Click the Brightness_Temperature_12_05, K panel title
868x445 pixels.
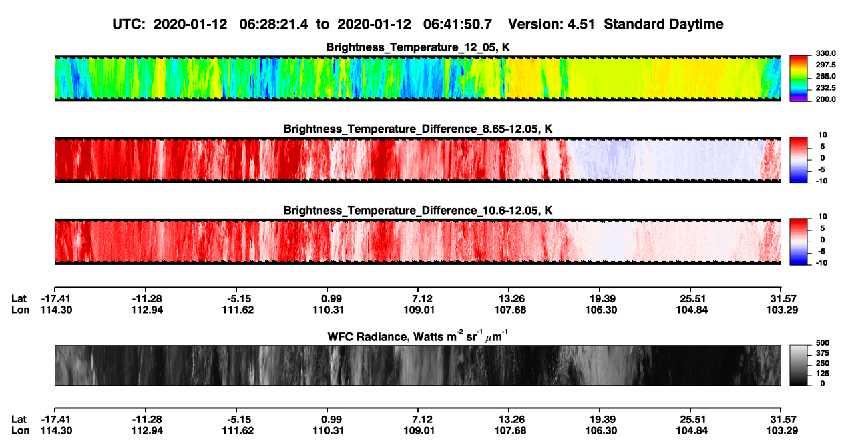click(418, 47)
